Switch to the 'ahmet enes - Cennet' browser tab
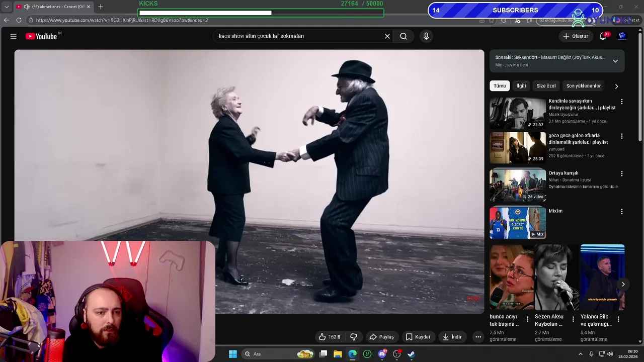The width and height of the screenshot is (644, 362). click(53, 7)
